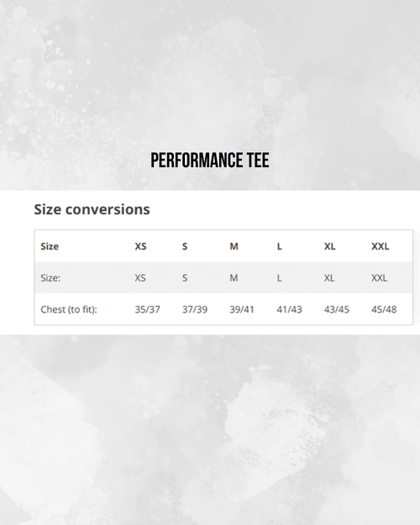Select the M column header
Screen dimensions: 420x525
[x=234, y=246]
